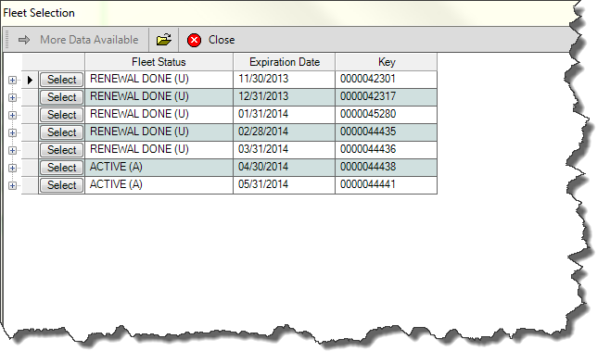Screen dimensions: 610x364
Task: Click RENEWAL DONE (U) cell for 02/28/2014
Action: [x=159, y=132]
